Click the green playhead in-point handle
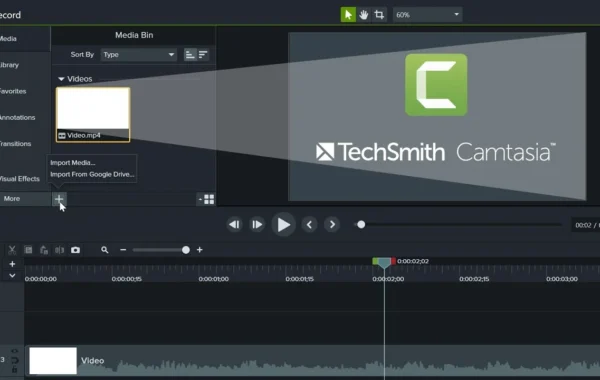 pyautogui.click(x=375, y=261)
